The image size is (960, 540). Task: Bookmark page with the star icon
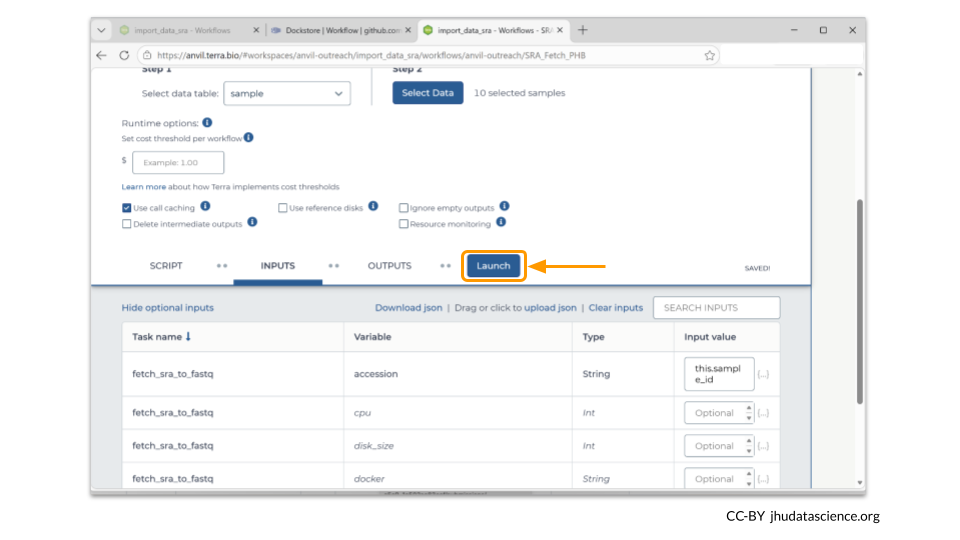pos(710,56)
